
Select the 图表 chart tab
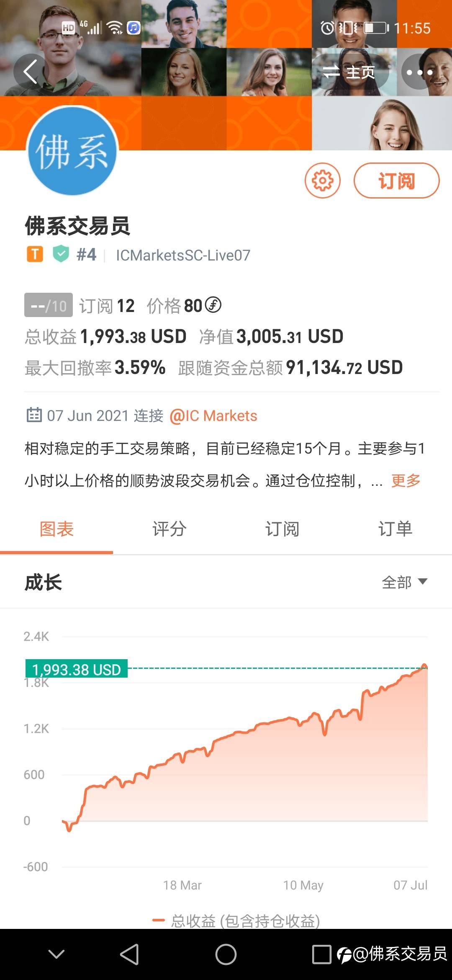pyautogui.click(x=56, y=529)
